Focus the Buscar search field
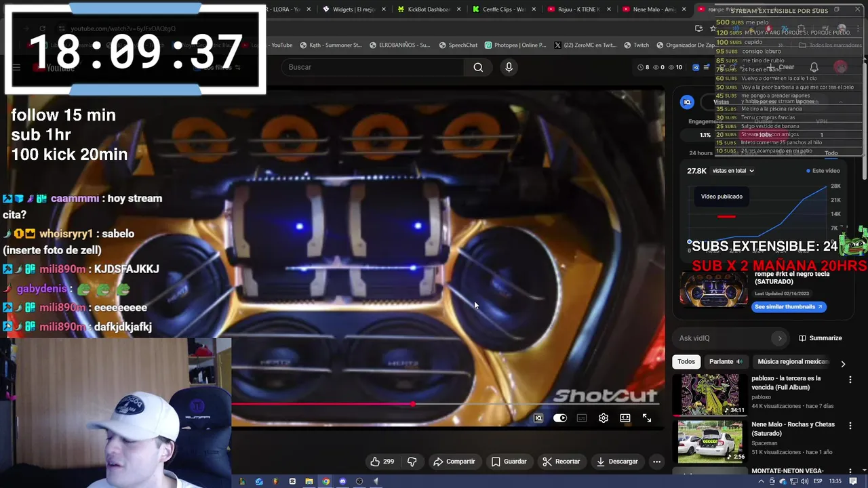This screenshot has height=488, width=868. pos(373,67)
